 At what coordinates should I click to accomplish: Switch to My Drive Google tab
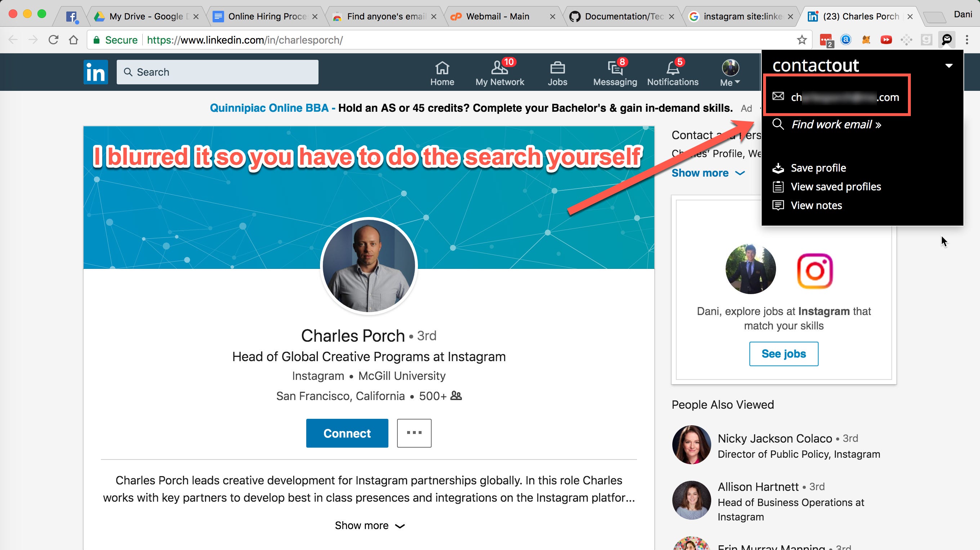pyautogui.click(x=147, y=16)
